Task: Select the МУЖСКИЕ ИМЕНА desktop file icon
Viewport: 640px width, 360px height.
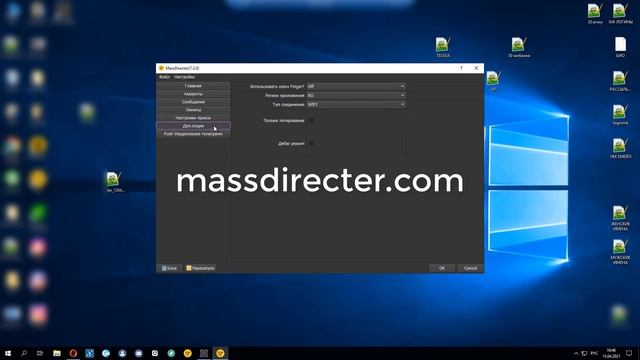Action: tap(620, 252)
